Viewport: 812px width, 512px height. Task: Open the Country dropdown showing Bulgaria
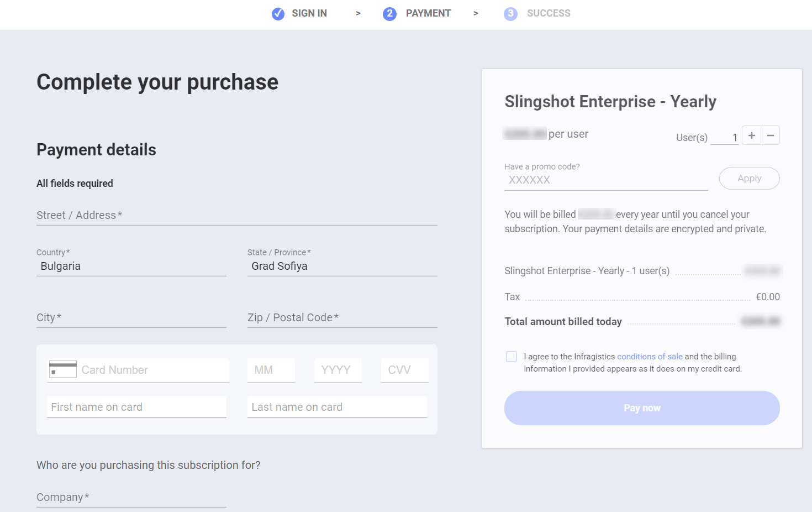coord(131,266)
